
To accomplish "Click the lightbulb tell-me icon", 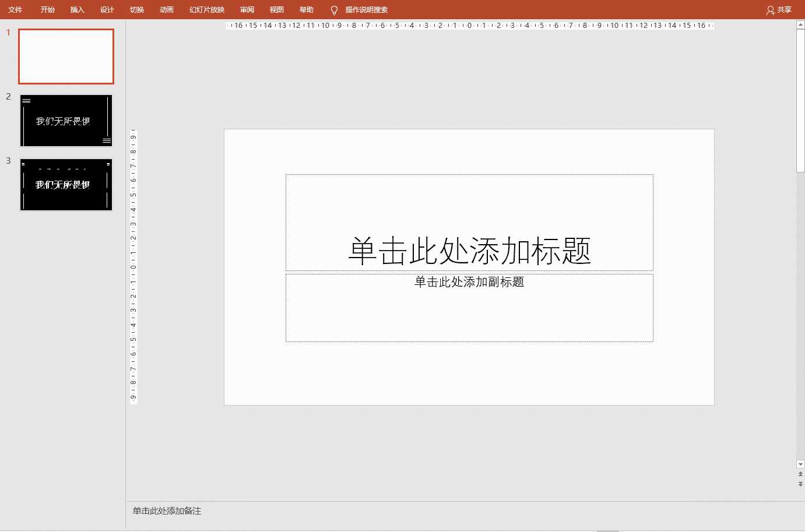I will tap(334, 10).
